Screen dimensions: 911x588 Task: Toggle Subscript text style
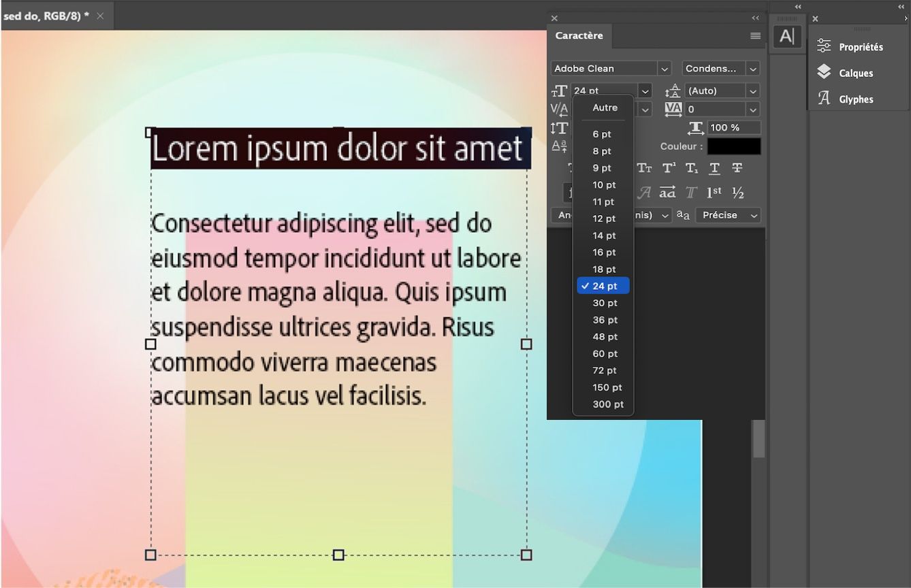[691, 168]
